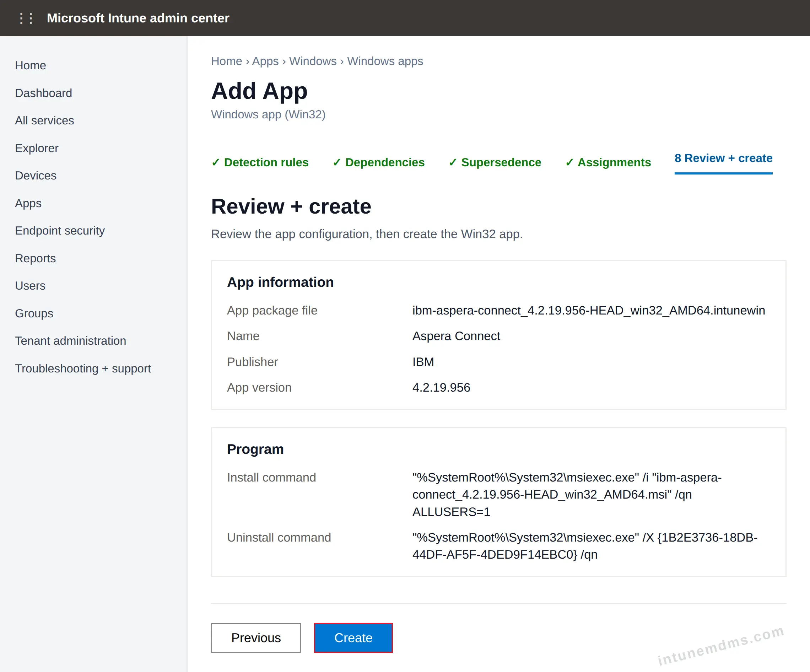Click the app version '4.2.19.956'
Image resolution: width=810 pixels, height=672 pixels.
[441, 387]
